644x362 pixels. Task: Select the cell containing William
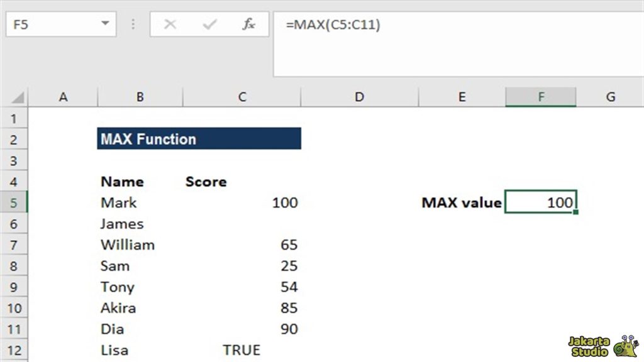pyautogui.click(x=140, y=244)
